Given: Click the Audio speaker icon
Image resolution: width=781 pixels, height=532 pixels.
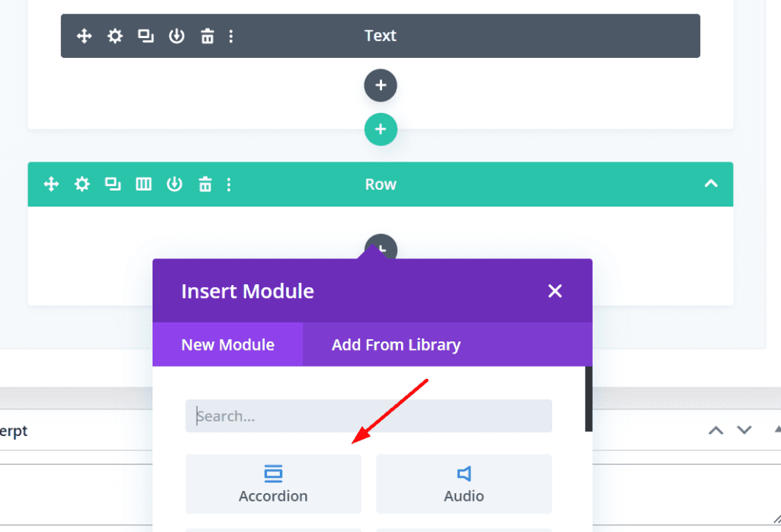Looking at the screenshot, I should 464,474.
